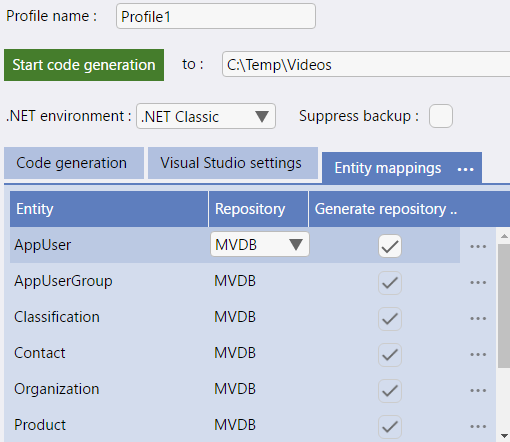Click the Generate repository column header
Image resolution: width=510 pixels, height=442 pixels.
point(409,209)
